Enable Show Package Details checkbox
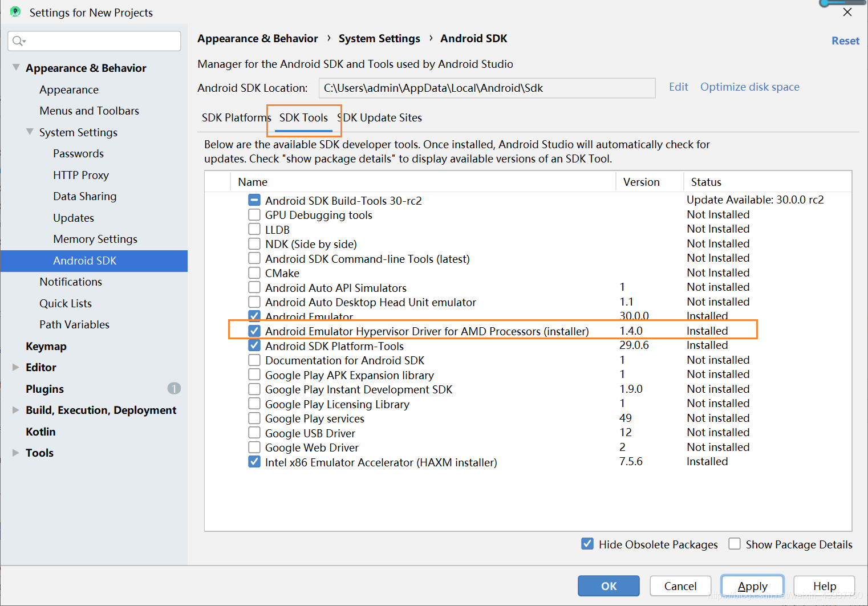This screenshot has width=868, height=606. click(x=735, y=544)
